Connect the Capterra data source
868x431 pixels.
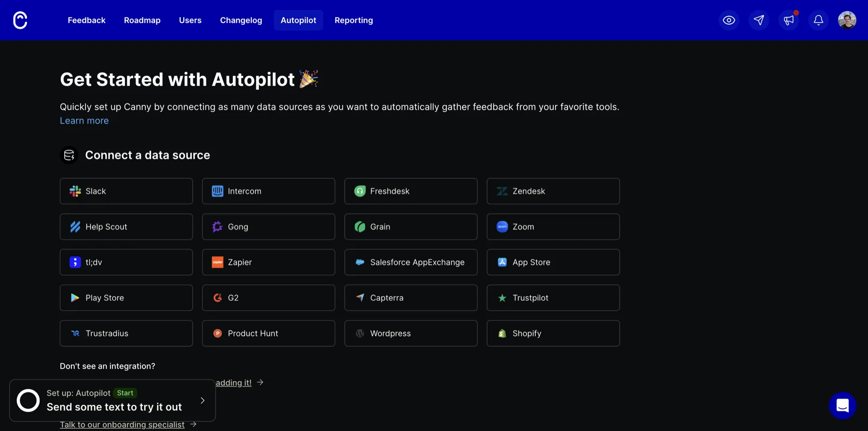[x=411, y=298]
